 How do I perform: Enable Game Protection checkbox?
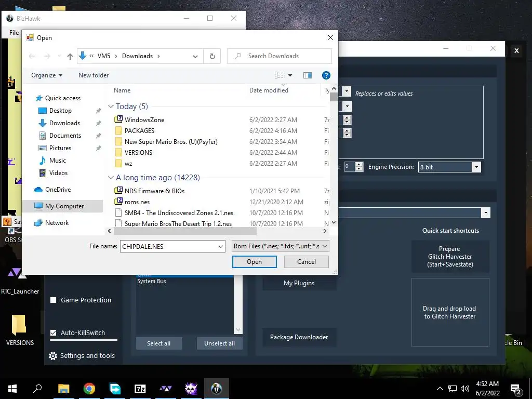[54, 300]
